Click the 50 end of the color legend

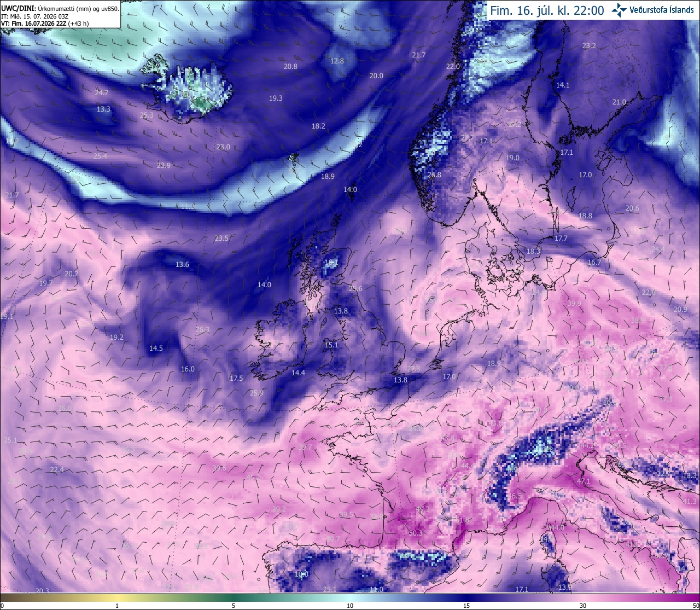(x=695, y=605)
